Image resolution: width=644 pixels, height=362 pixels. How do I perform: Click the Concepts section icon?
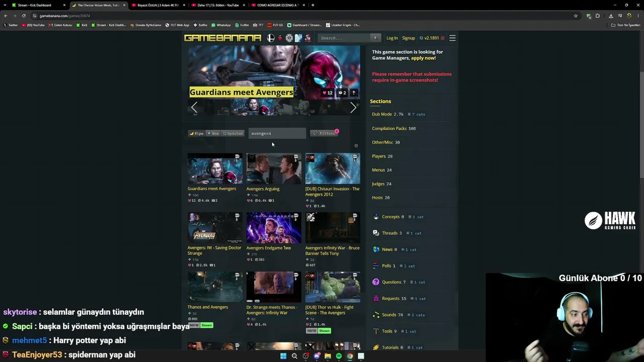[376, 217]
